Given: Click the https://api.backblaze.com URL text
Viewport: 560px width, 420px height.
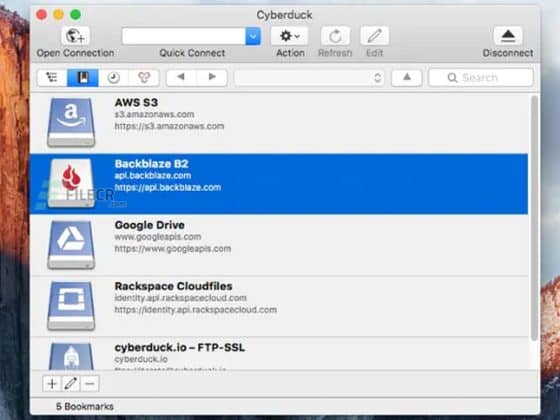Looking at the screenshot, I should (x=168, y=188).
